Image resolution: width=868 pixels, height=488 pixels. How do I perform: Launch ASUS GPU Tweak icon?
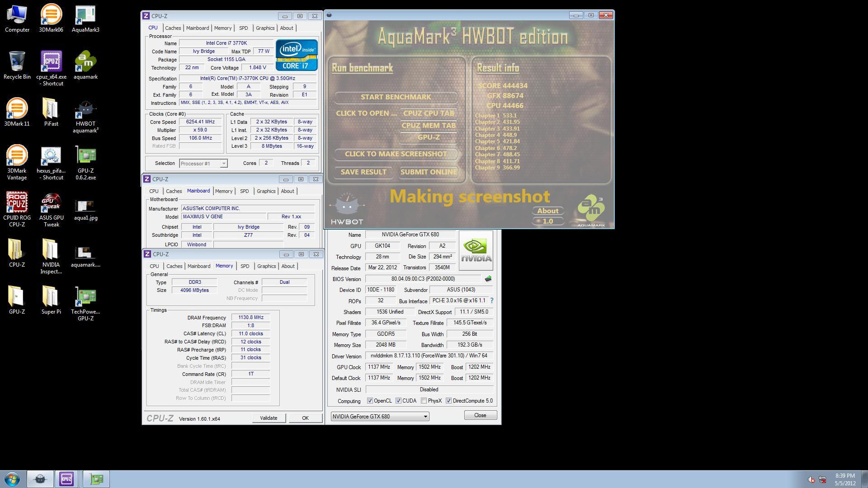point(51,210)
